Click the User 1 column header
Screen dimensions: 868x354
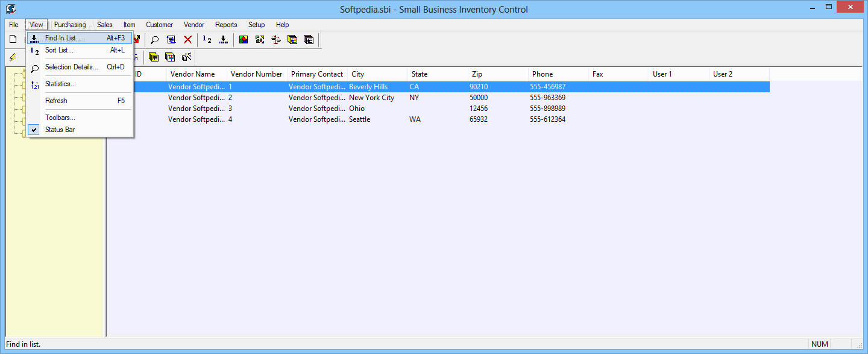(679, 74)
